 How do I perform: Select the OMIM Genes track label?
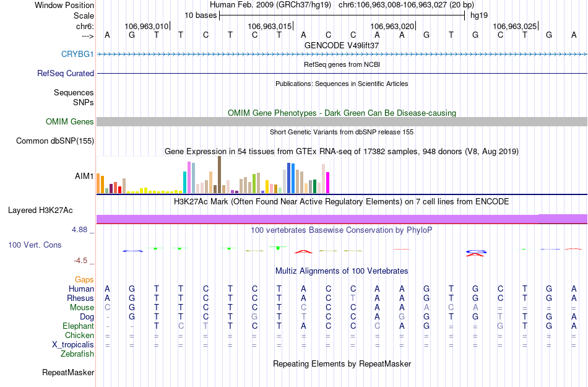tap(70, 122)
